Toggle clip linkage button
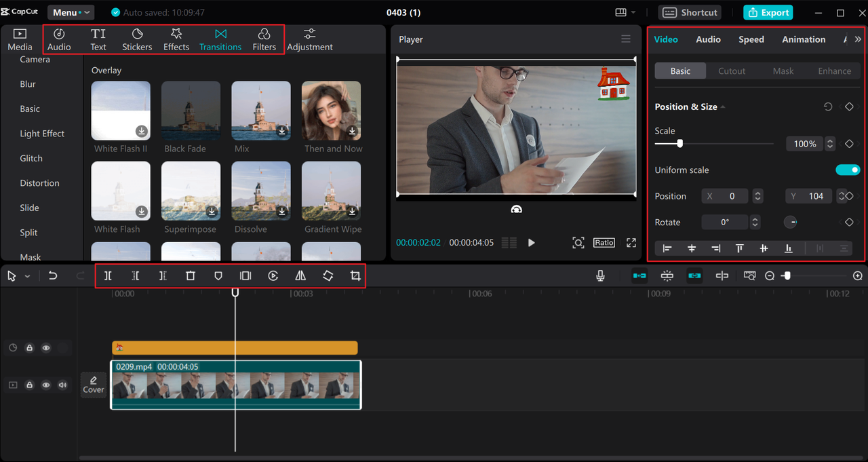This screenshot has height=462, width=868. click(694, 276)
